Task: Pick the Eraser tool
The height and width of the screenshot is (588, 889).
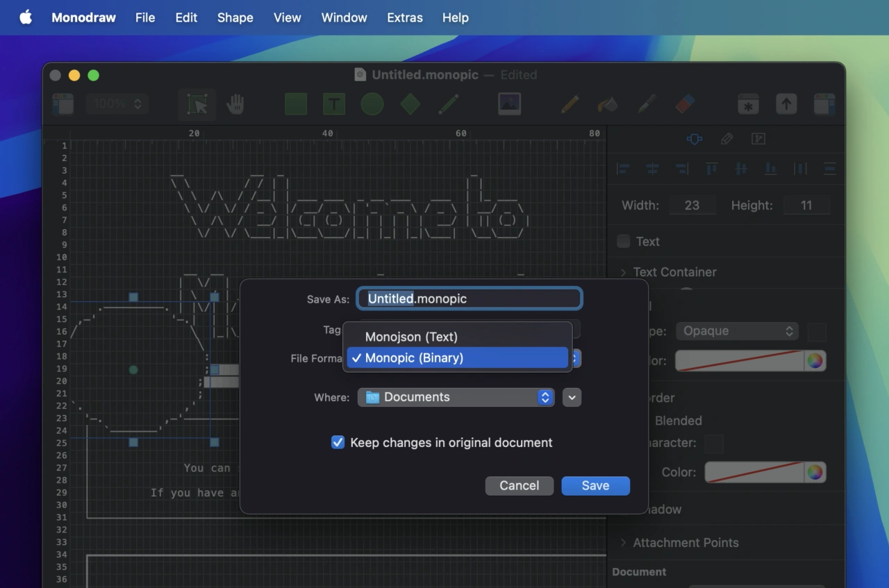Action: (685, 104)
